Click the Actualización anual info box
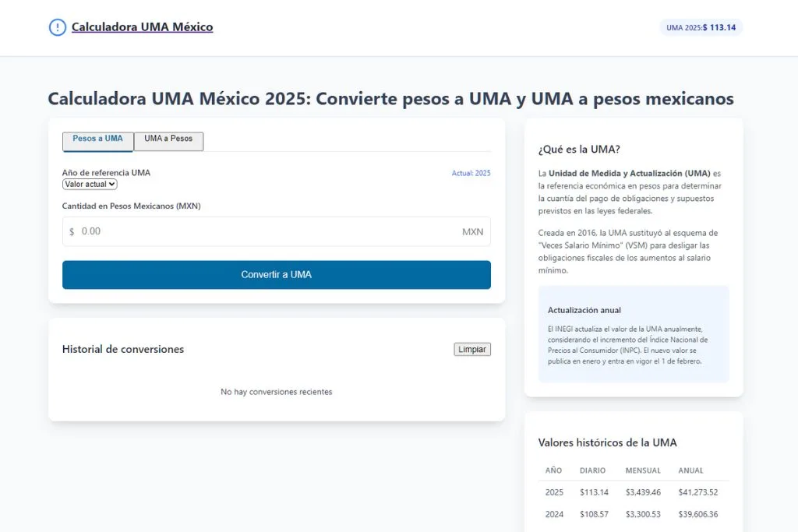This screenshot has width=798, height=532. click(x=633, y=334)
